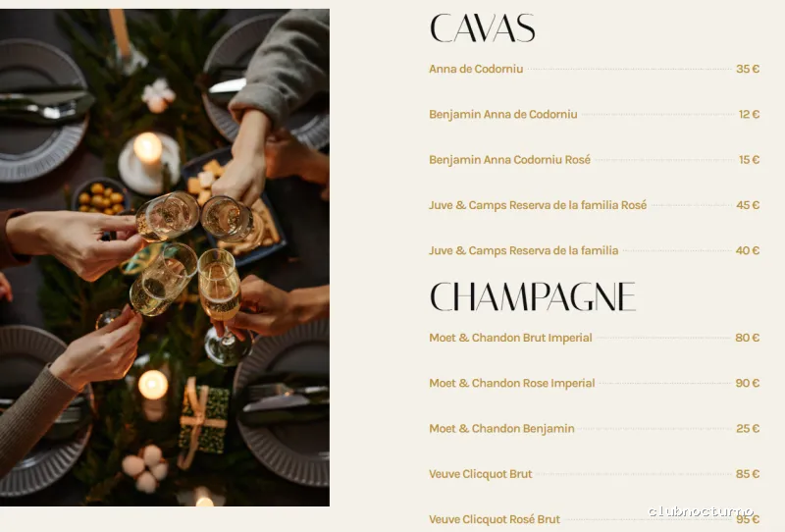Screen dimensions: 785x532
Task: Click the 15 € price label
Action: [x=749, y=160]
